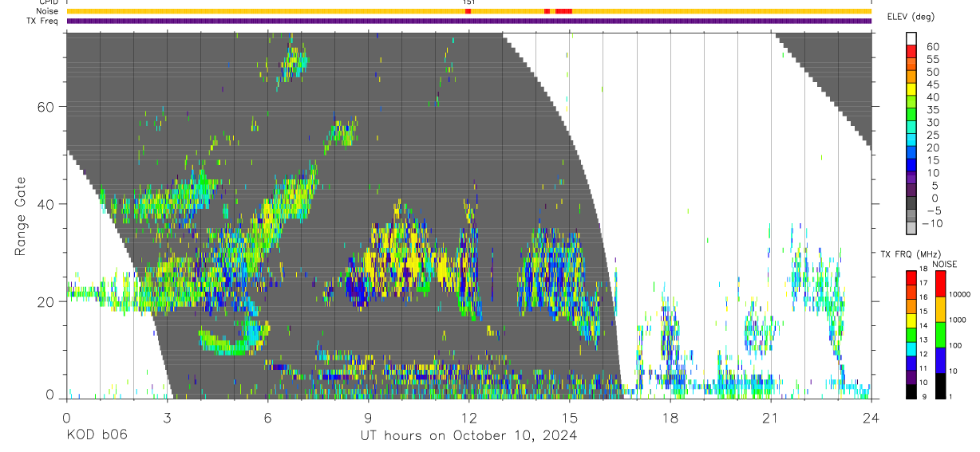This screenshot has height=452, width=980.
Task: Pick the red 55–60 swatch in the ELEV color bar
Action: tap(911, 52)
